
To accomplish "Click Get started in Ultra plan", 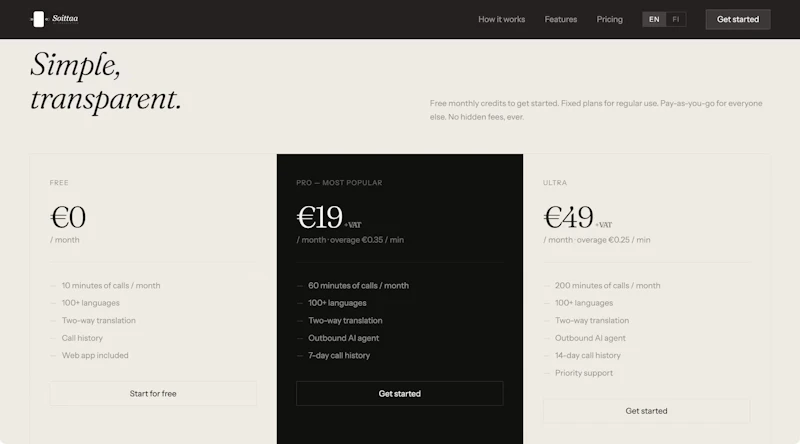I will 646,411.
